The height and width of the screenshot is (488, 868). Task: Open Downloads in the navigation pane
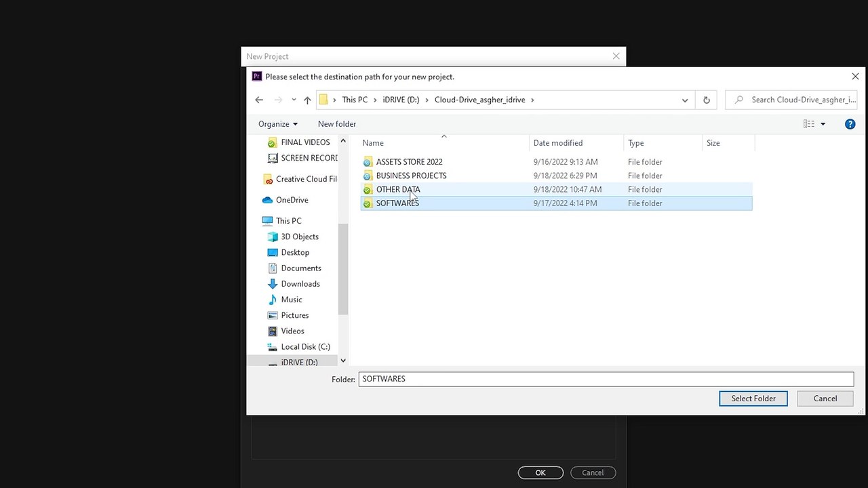pos(300,284)
